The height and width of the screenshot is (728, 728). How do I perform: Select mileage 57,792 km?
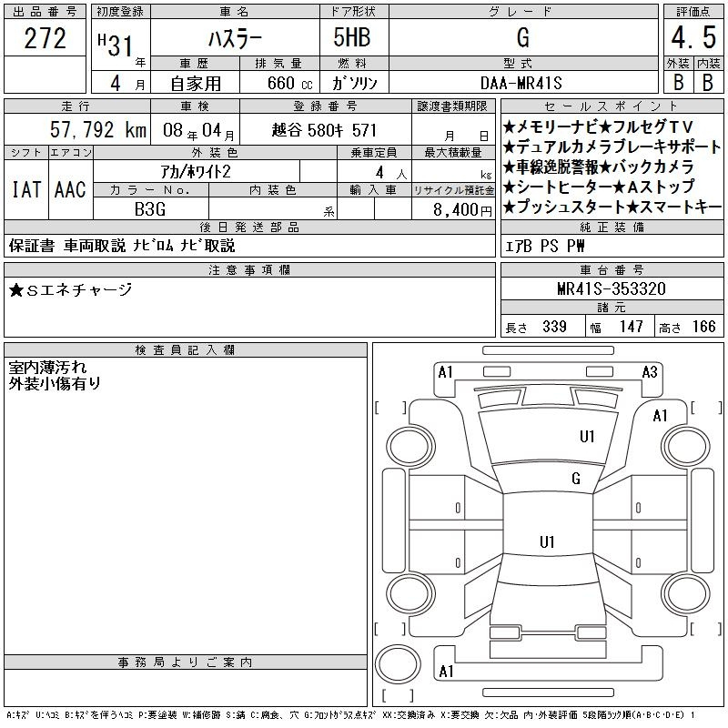[x=98, y=130]
